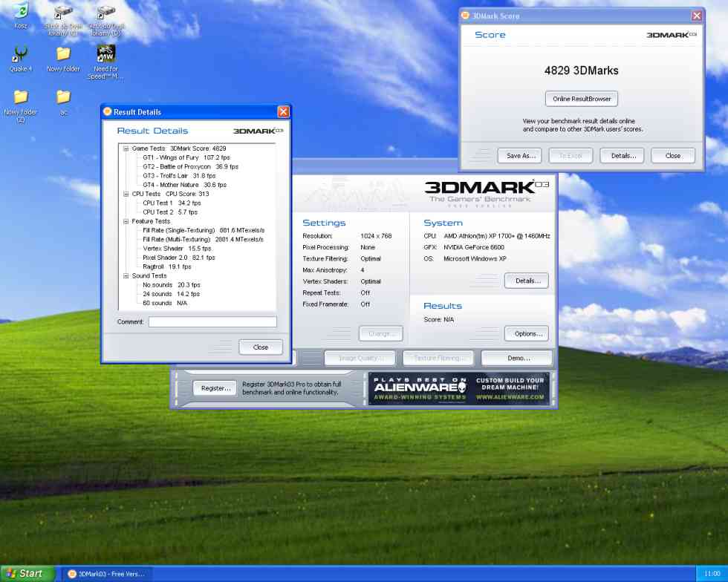Select the CPU Test 1 row
The width and height of the screenshot is (728, 582).
click(x=172, y=203)
